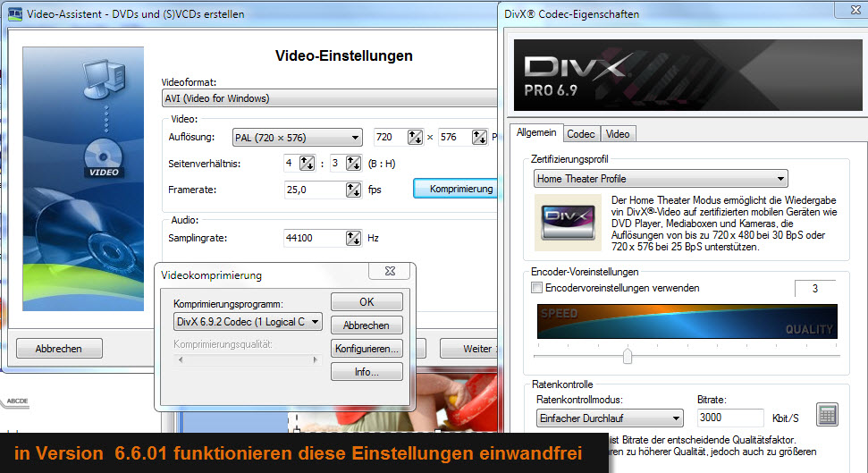The image size is (868, 473).
Task: Expand the Komprimierungsprogramm DivX codec dropdown
Action: (x=248, y=322)
